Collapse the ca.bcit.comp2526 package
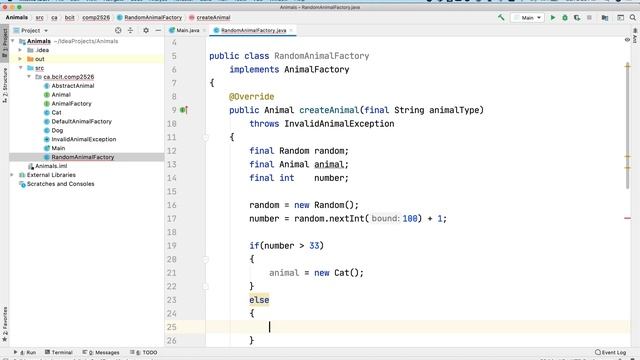This screenshot has height=360, width=640. (29, 77)
